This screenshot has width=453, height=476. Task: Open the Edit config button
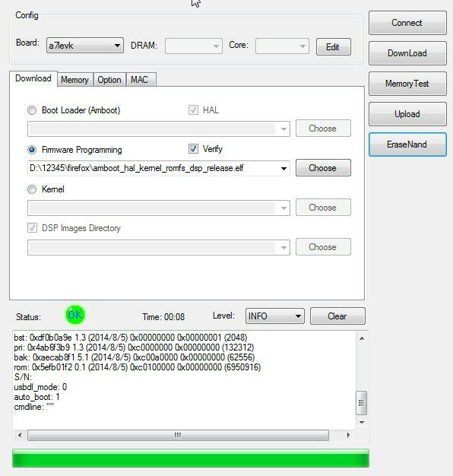(334, 46)
